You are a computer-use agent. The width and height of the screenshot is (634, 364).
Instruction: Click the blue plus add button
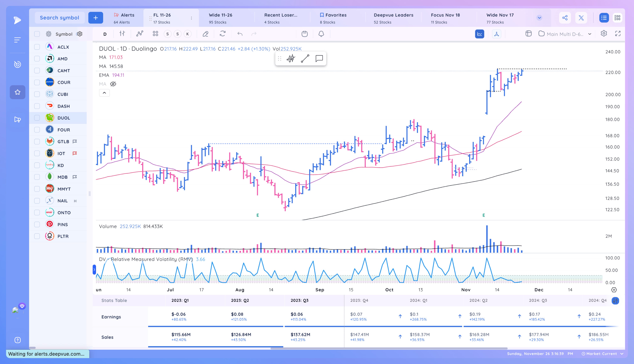(x=96, y=18)
